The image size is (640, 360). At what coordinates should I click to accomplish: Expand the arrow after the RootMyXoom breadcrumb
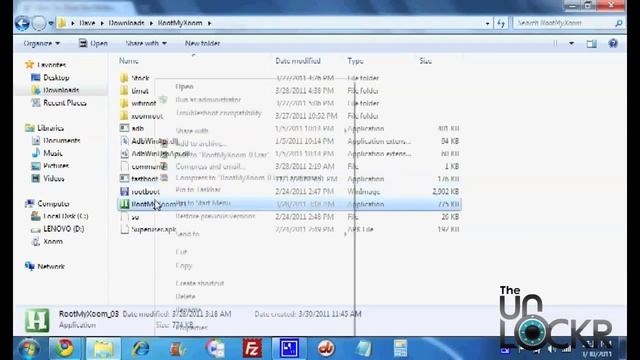click(x=209, y=23)
